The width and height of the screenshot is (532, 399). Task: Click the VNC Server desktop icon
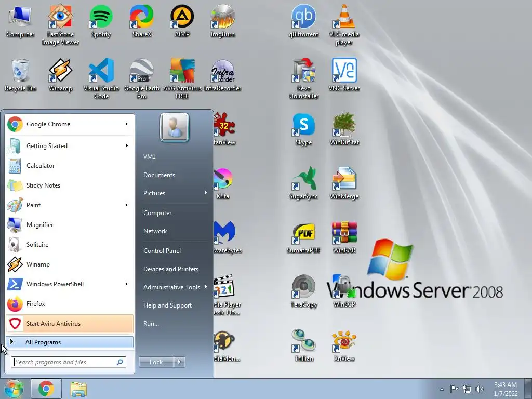[344, 75]
